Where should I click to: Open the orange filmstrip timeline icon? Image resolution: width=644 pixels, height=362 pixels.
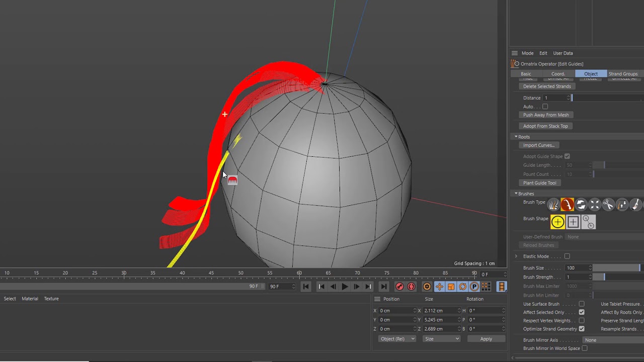point(502,287)
